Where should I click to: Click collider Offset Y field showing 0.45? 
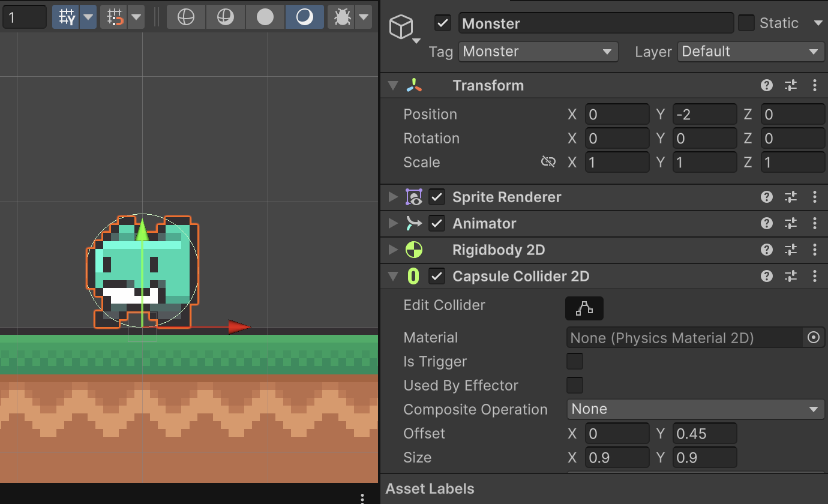click(705, 433)
